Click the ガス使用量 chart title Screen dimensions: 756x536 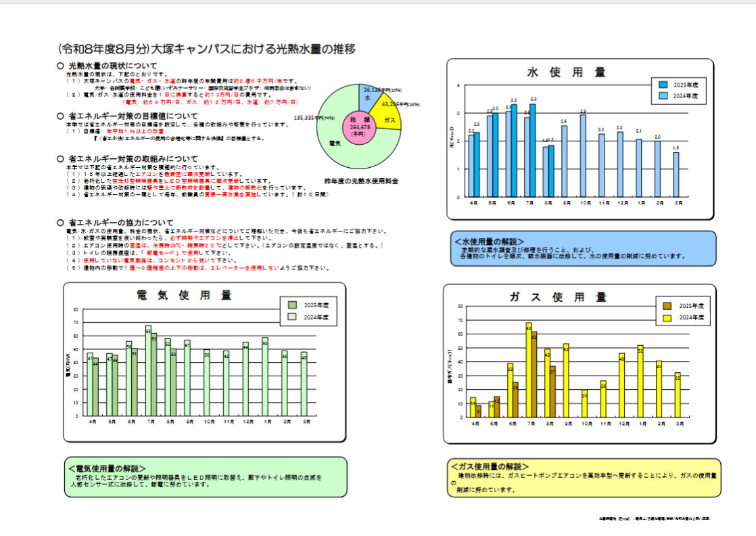click(x=558, y=297)
